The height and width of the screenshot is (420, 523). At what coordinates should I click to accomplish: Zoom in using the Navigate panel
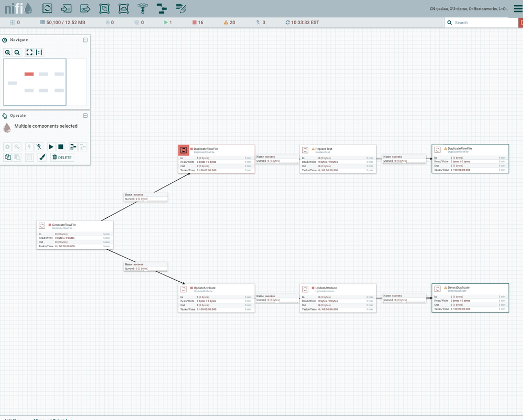8,52
